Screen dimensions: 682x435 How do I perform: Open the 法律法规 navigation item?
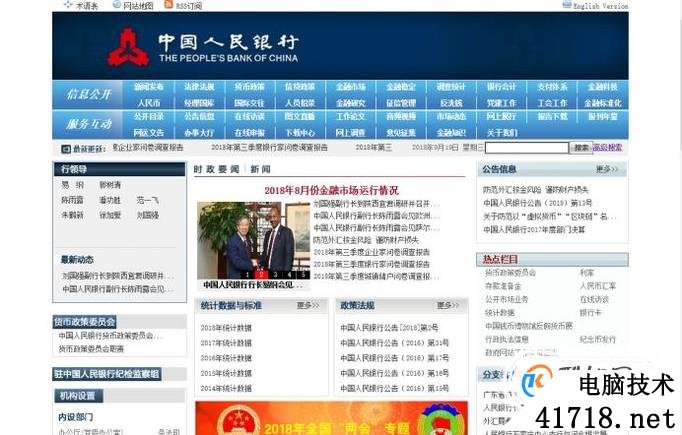199,87
